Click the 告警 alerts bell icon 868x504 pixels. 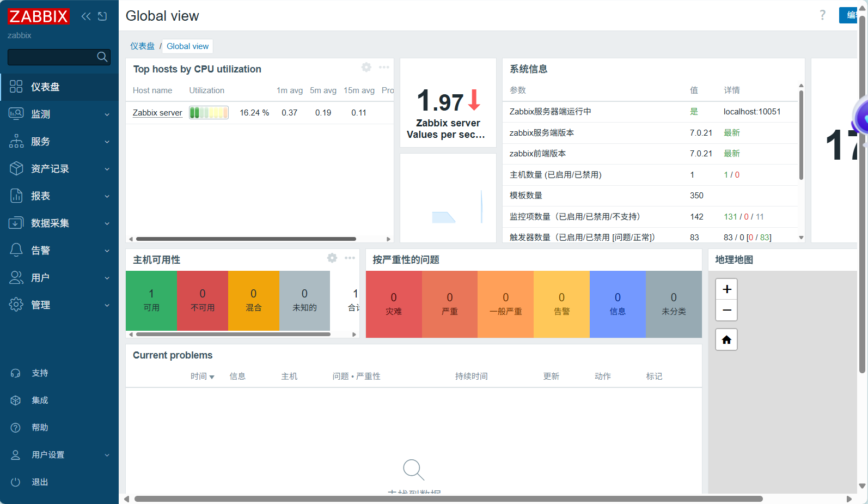click(16, 250)
